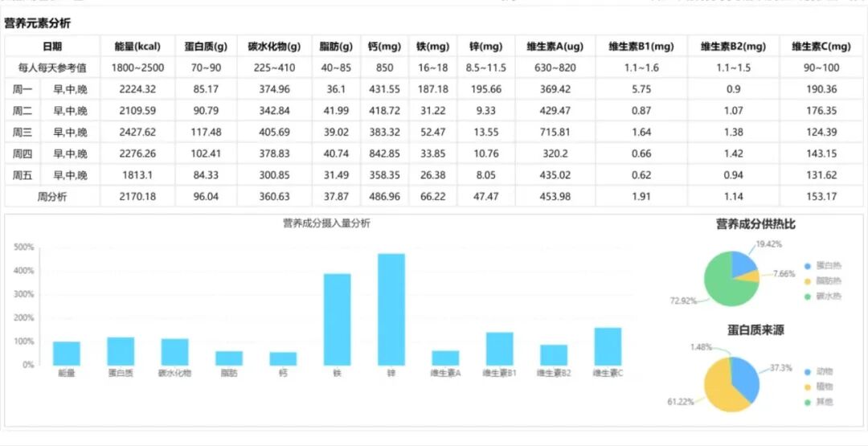Select the 维生素A bar in the chart

[445, 358]
